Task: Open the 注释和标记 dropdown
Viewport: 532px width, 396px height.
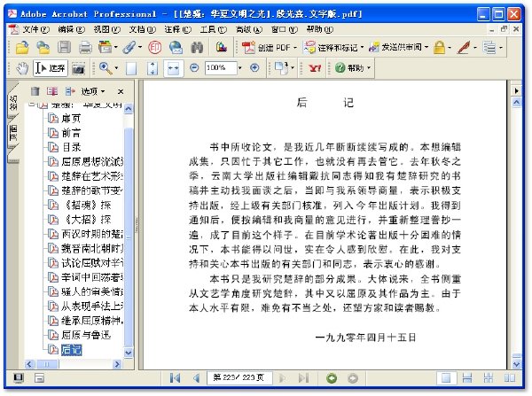Action: [334, 48]
